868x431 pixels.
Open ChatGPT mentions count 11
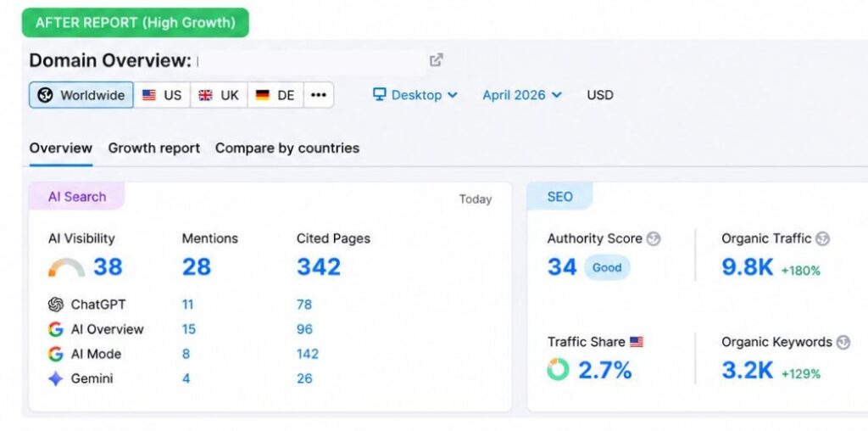click(x=187, y=305)
